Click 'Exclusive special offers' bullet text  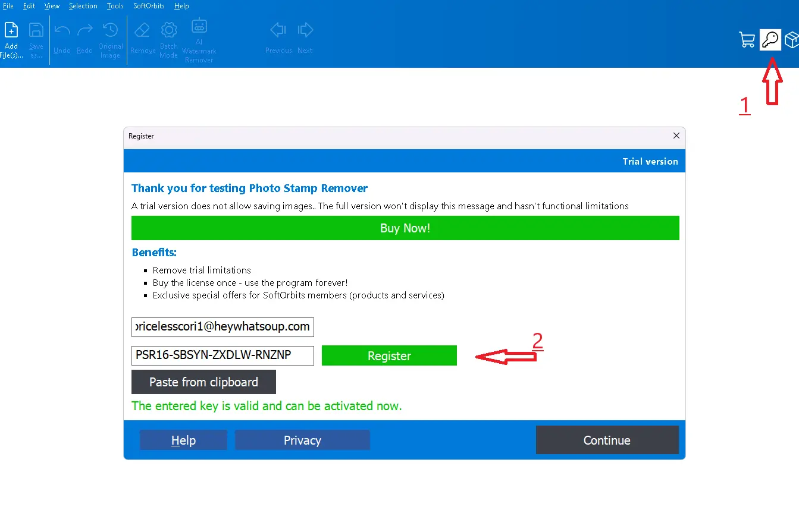[x=298, y=295]
